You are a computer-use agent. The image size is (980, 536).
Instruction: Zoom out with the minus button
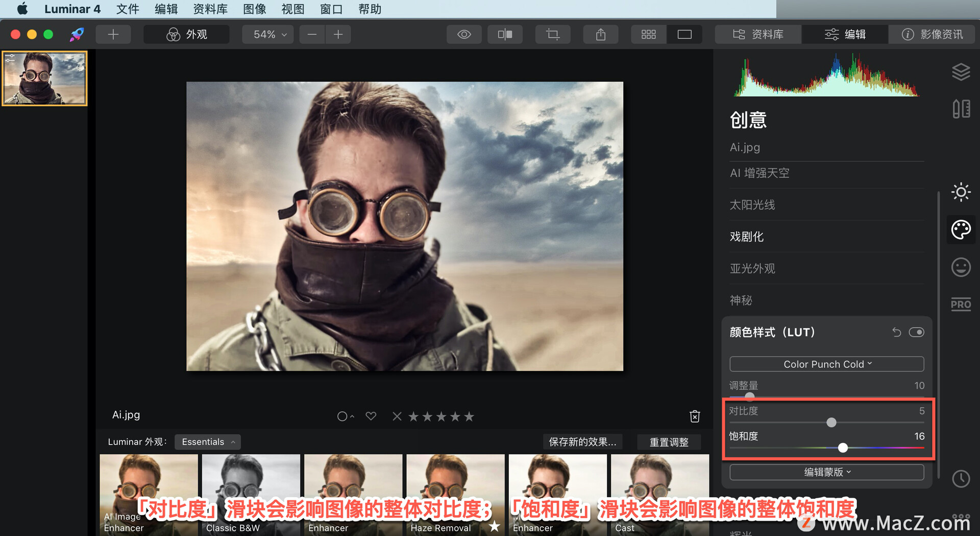(x=312, y=34)
